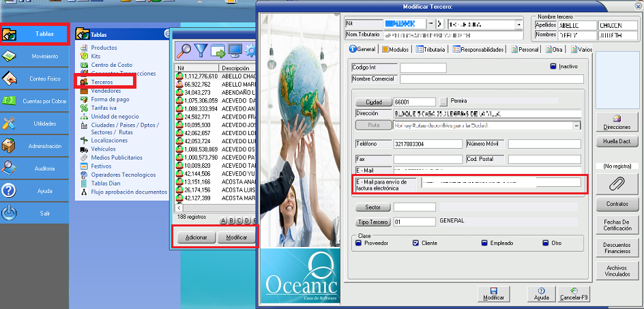The image size is (644, 309).
Task: Open the paperclip attachment button
Action: click(x=617, y=184)
